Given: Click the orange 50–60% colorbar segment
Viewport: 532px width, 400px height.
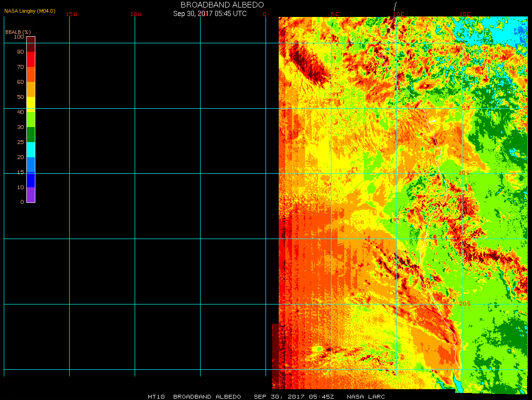Looking at the screenshot, I should (x=31, y=89).
